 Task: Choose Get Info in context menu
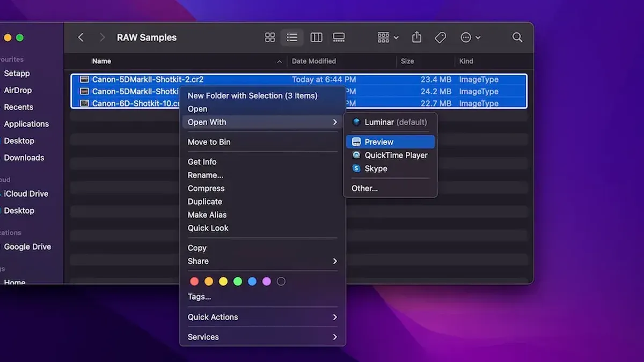202,162
